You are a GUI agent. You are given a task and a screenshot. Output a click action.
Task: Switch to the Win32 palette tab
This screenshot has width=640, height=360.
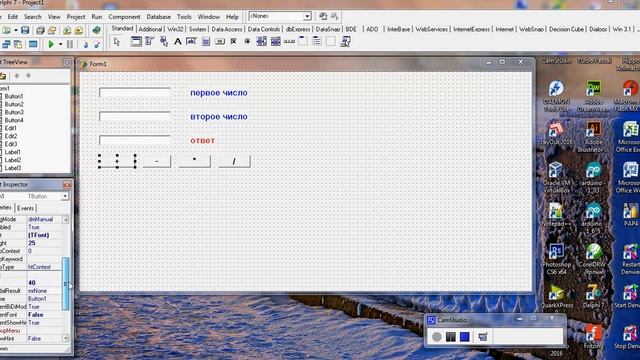tap(176, 29)
